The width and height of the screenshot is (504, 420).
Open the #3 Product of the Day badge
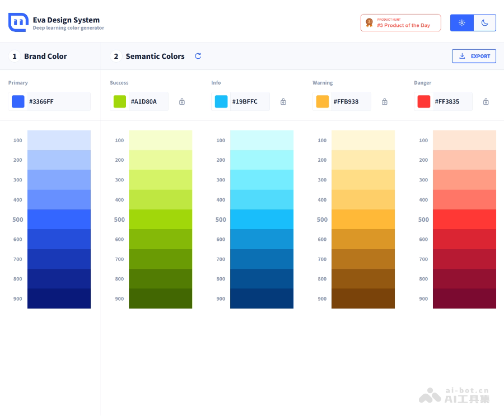point(400,22)
